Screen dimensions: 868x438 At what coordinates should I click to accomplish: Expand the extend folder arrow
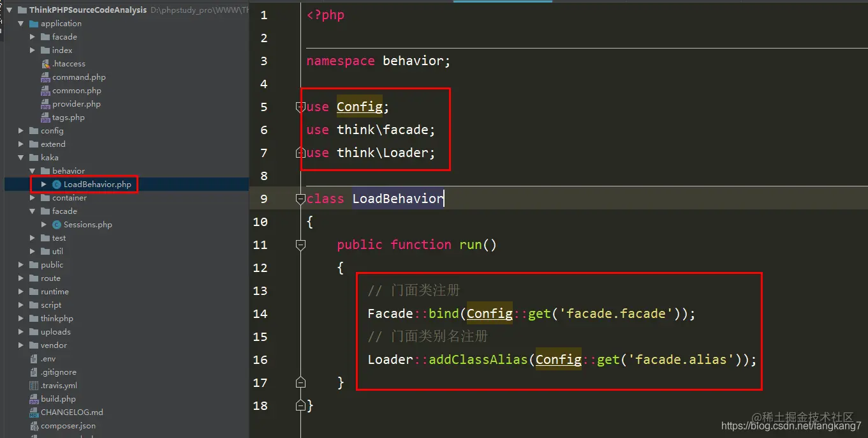[x=21, y=144]
